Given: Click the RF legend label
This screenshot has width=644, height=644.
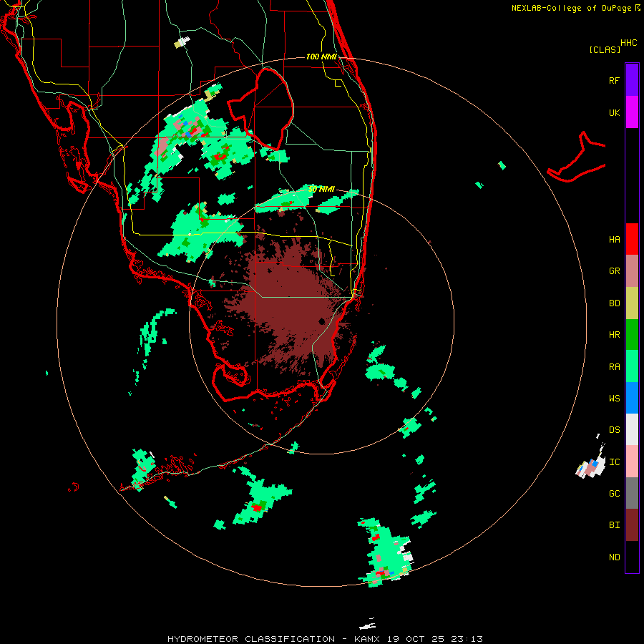Looking at the screenshot, I should click(615, 80).
